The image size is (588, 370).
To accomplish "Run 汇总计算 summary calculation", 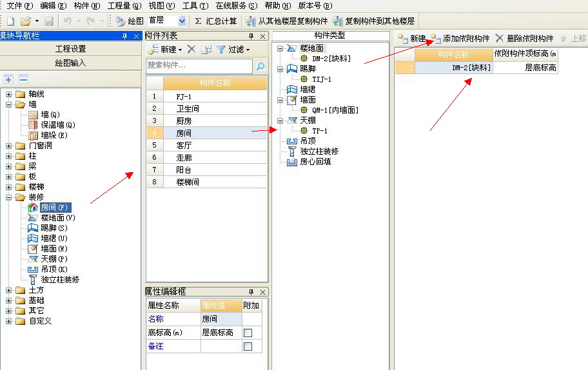I will 216,21.
